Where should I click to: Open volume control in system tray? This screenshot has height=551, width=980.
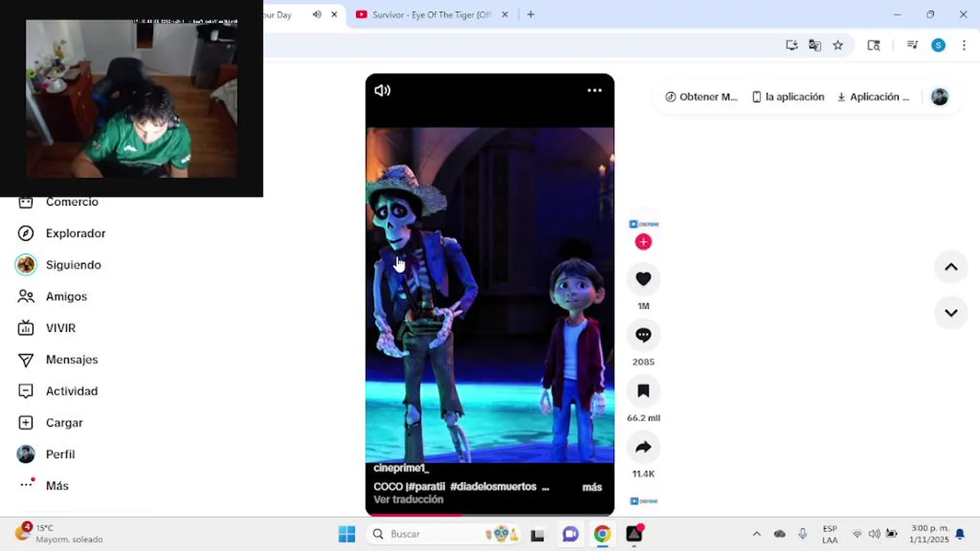point(874,534)
